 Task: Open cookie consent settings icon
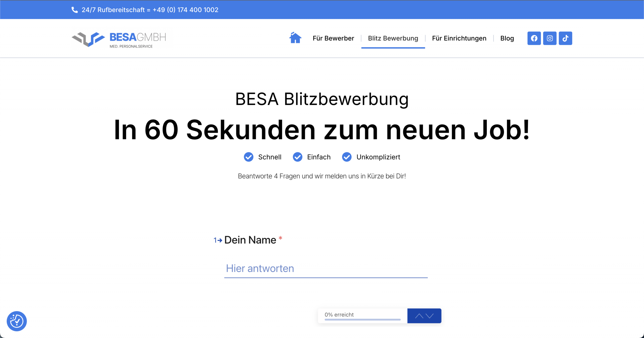[x=17, y=321]
